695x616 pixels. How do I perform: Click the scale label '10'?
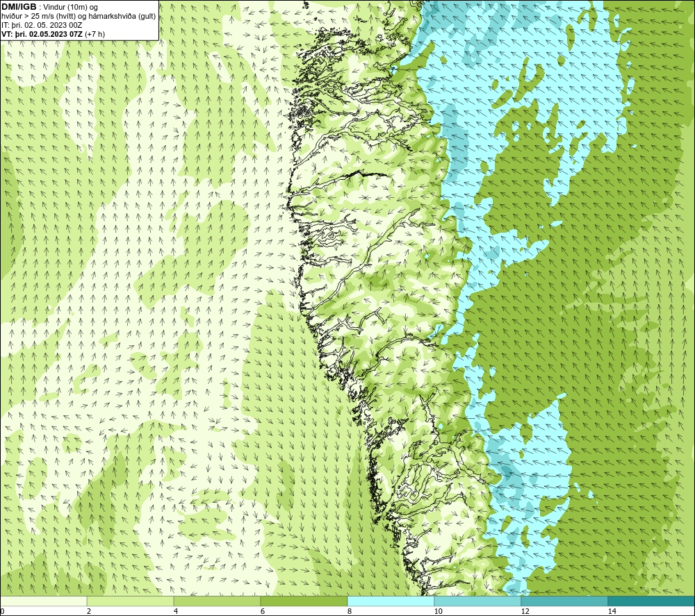pyautogui.click(x=438, y=611)
